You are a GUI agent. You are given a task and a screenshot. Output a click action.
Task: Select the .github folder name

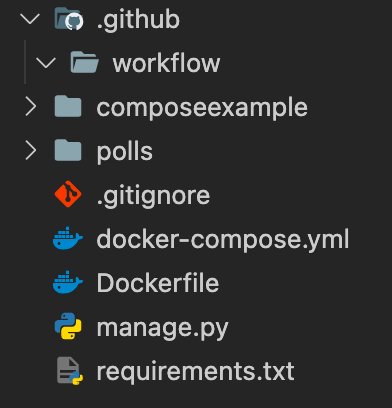(x=138, y=21)
